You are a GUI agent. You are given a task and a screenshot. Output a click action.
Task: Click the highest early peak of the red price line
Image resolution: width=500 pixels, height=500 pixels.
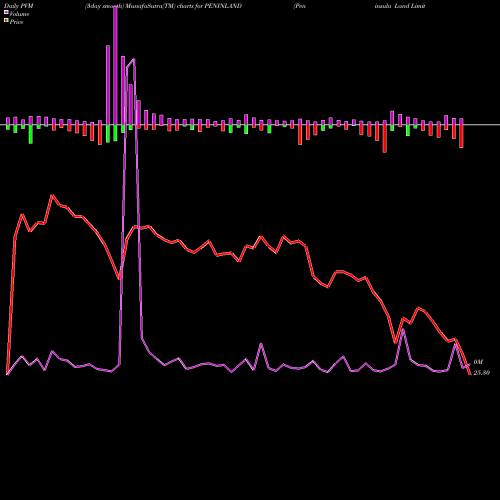click(52, 196)
